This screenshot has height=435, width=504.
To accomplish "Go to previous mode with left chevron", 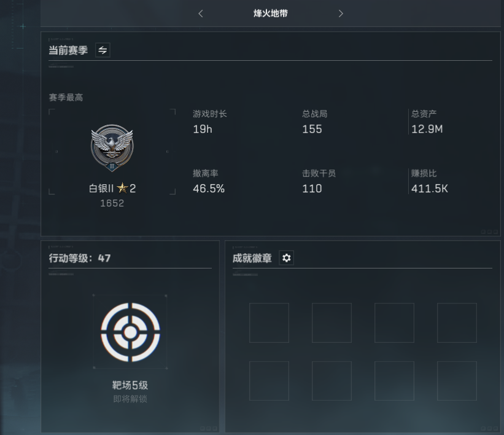I will pos(201,14).
